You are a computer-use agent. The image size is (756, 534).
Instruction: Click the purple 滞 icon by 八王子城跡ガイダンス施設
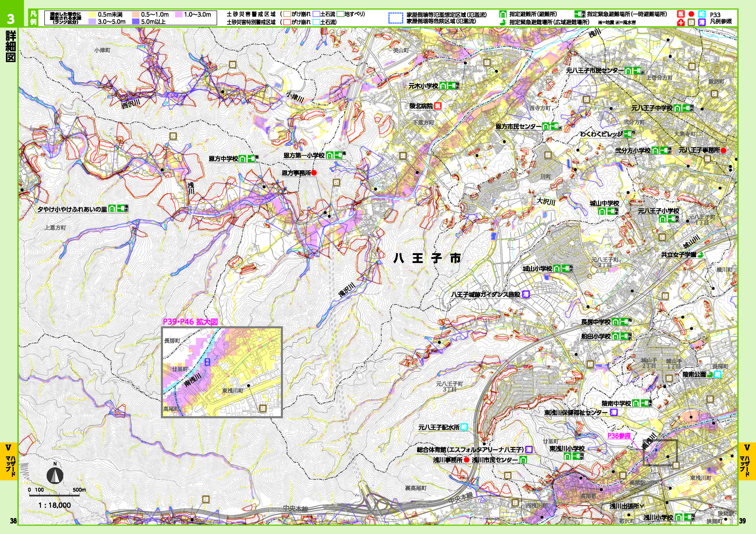tap(526, 295)
